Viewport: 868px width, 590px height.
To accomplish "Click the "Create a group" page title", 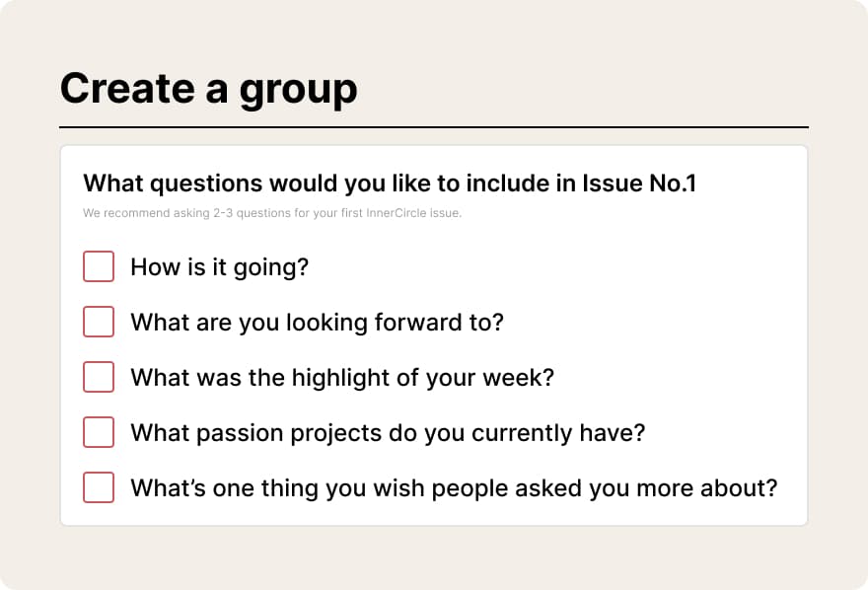I will 208,88.
